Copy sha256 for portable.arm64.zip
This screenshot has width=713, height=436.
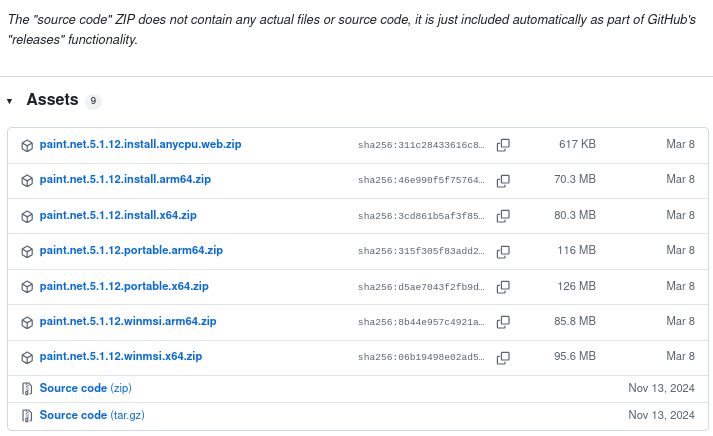(x=503, y=251)
